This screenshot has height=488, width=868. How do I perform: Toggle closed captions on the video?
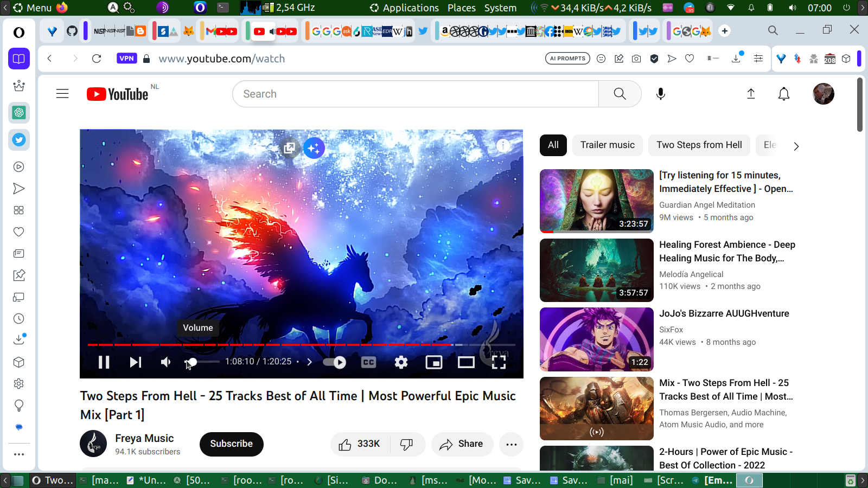(x=368, y=362)
